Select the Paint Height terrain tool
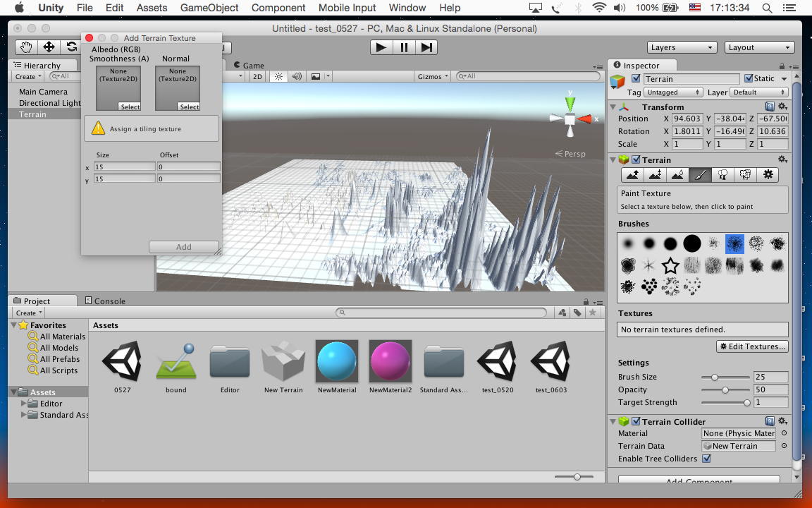This screenshot has height=508, width=812. tap(655, 175)
